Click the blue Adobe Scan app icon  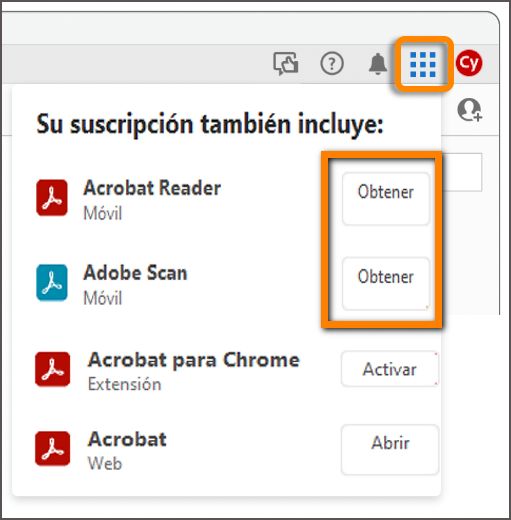52,282
